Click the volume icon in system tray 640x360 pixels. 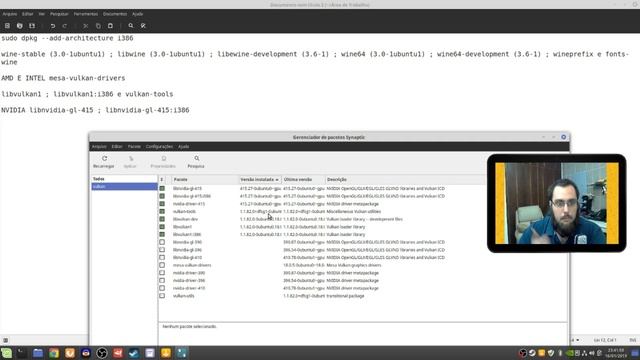pyautogui.click(x=592, y=353)
